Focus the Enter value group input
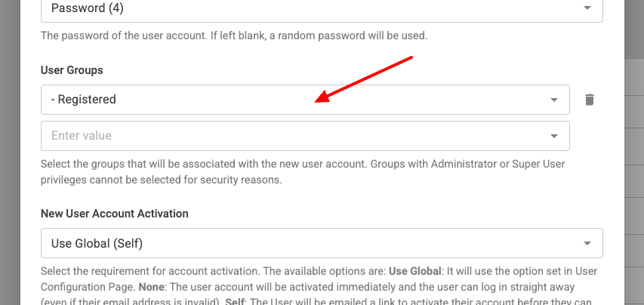 click(x=287, y=136)
